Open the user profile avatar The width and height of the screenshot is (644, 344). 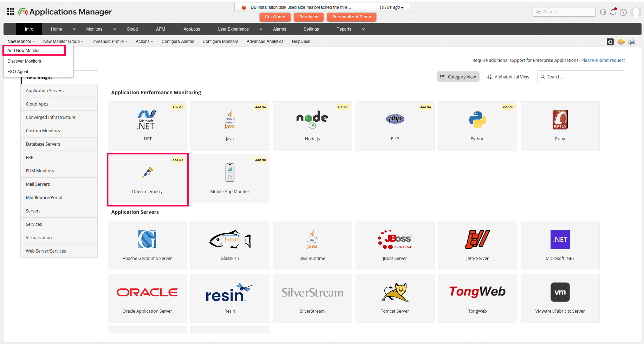tap(636, 12)
